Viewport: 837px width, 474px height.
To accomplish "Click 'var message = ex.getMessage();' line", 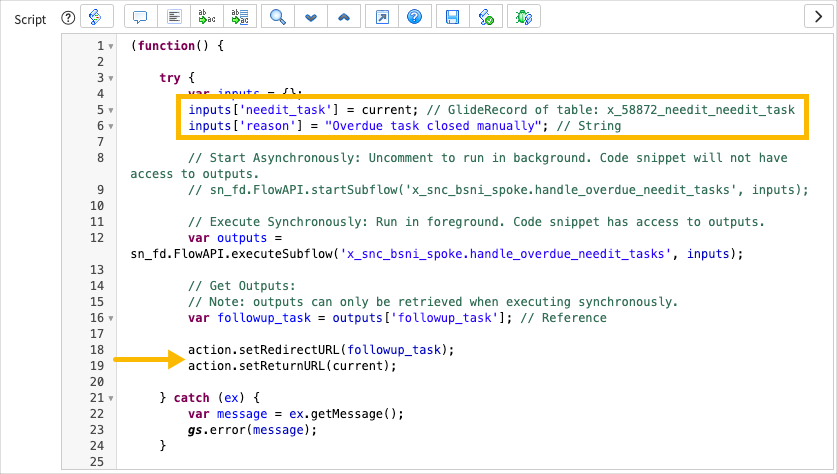I will point(296,414).
